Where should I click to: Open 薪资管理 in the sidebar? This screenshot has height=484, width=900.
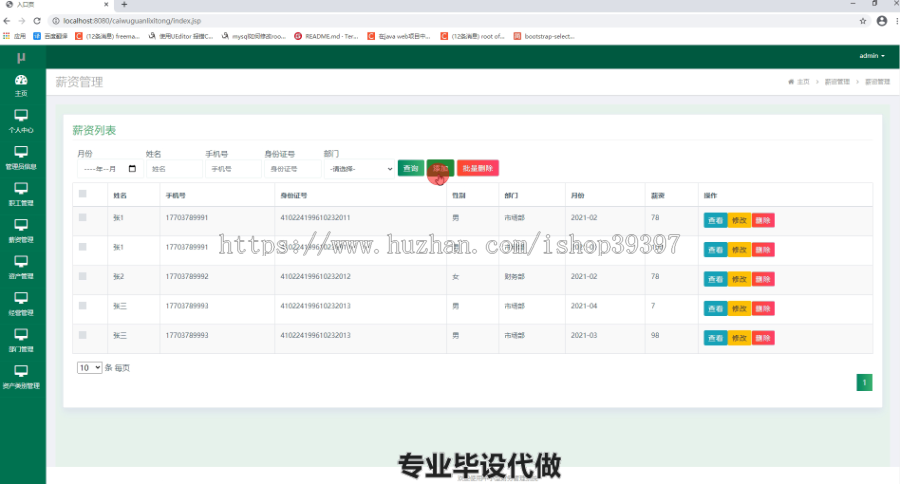(x=21, y=231)
